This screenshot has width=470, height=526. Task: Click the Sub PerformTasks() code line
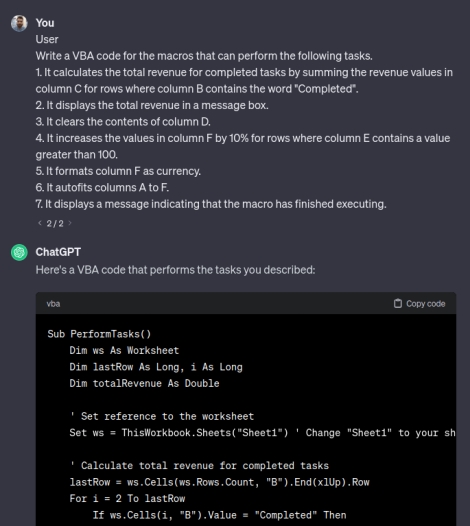[x=99, y=334]
